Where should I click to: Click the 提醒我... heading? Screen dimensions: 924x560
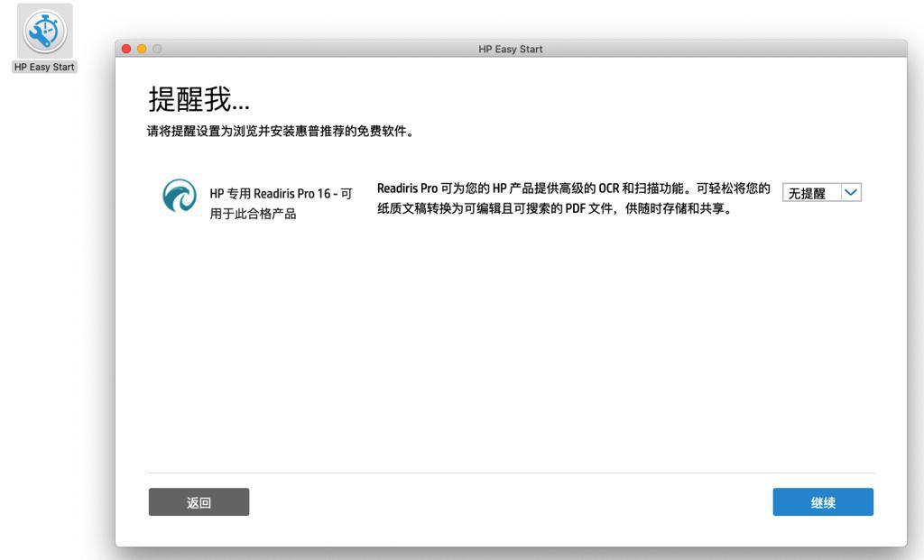pyautogui.click(x=199, y=99)
